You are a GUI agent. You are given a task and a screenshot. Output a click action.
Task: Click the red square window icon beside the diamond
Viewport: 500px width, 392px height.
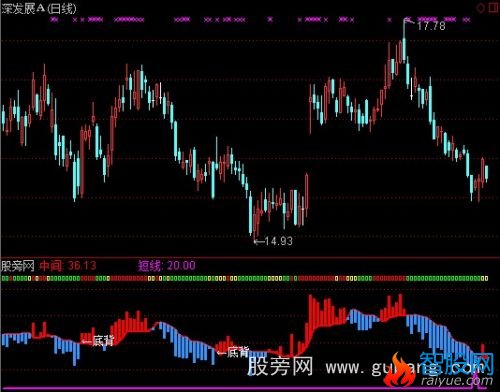pyautogui.click(x=494, y=7)
